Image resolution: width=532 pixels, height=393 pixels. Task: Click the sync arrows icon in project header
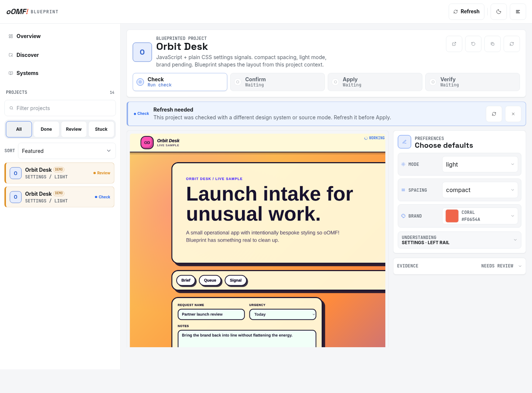[512, 44]
